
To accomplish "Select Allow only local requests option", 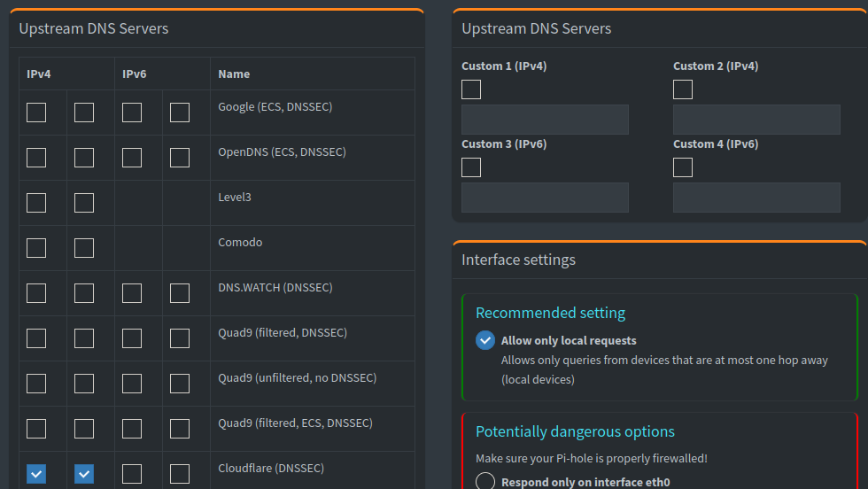I will (x=485, y=340).
